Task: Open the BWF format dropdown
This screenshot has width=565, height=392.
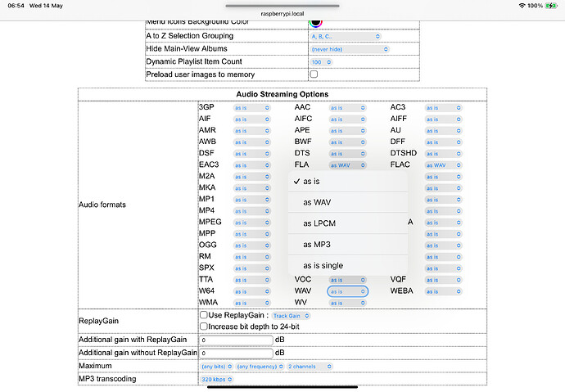Action: [x=347, y=142]
